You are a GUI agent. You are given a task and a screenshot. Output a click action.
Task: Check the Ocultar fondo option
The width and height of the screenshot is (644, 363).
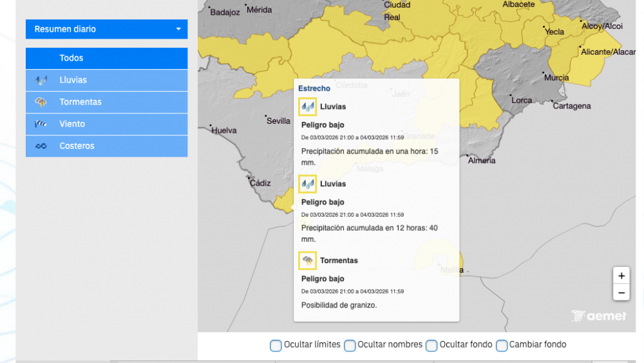pyautogui.click(x=431, y=346)
